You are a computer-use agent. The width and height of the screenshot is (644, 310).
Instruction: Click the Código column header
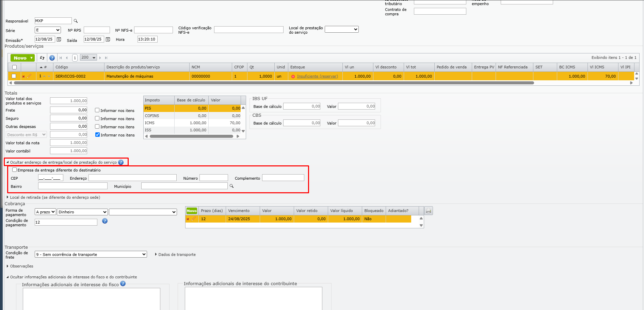pos(79,67)
